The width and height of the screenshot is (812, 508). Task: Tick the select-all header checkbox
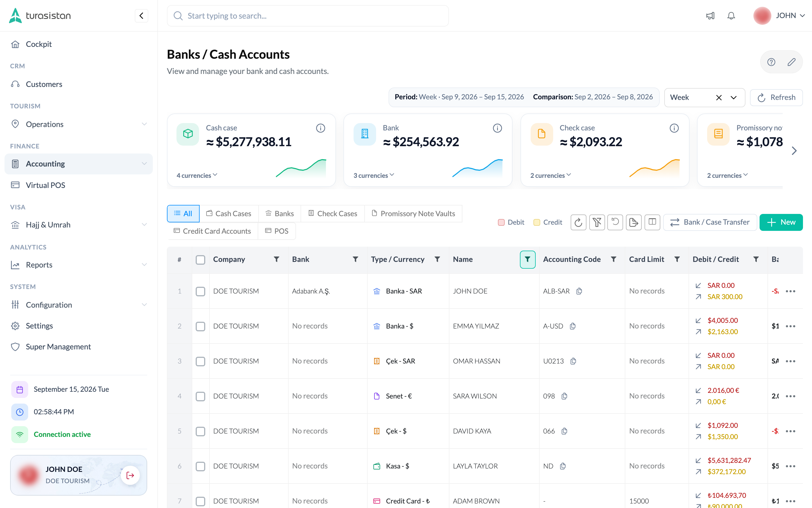tap(200, 260)
